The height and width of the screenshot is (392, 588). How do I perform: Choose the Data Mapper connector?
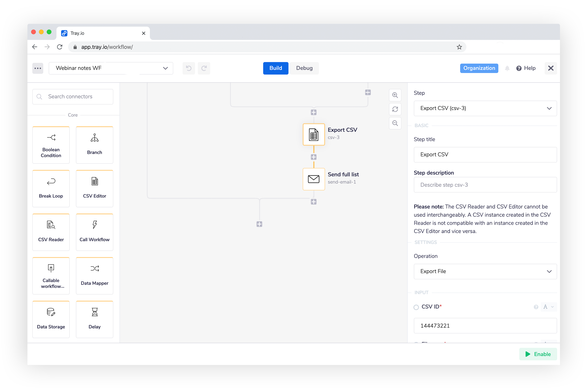point(94,276)
